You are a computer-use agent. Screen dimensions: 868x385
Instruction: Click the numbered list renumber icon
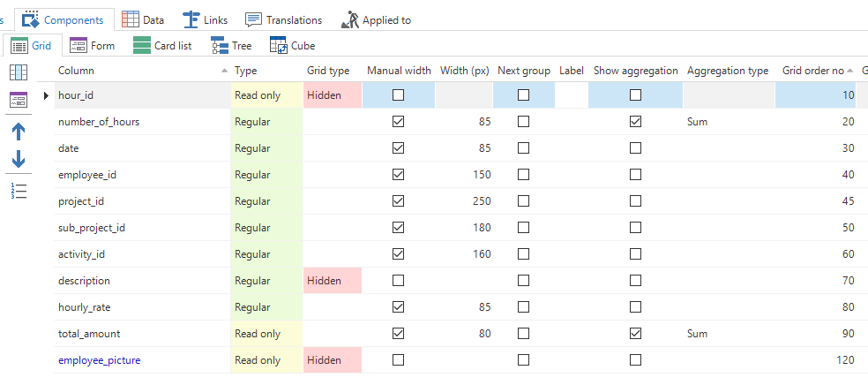click(x=18, y=190)
